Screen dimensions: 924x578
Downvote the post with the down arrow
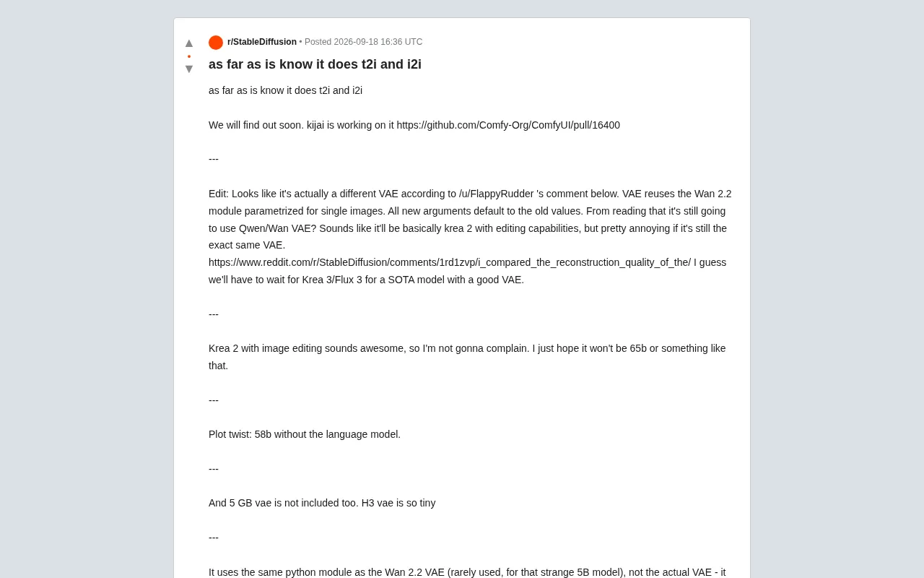coord(189,69)
